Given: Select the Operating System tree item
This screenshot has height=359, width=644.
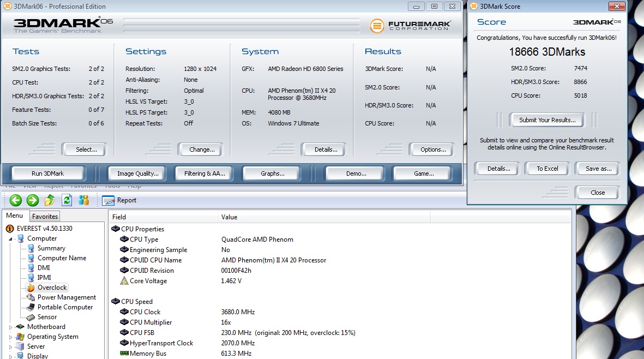Looking at the screenshot, I should point(47,337).
